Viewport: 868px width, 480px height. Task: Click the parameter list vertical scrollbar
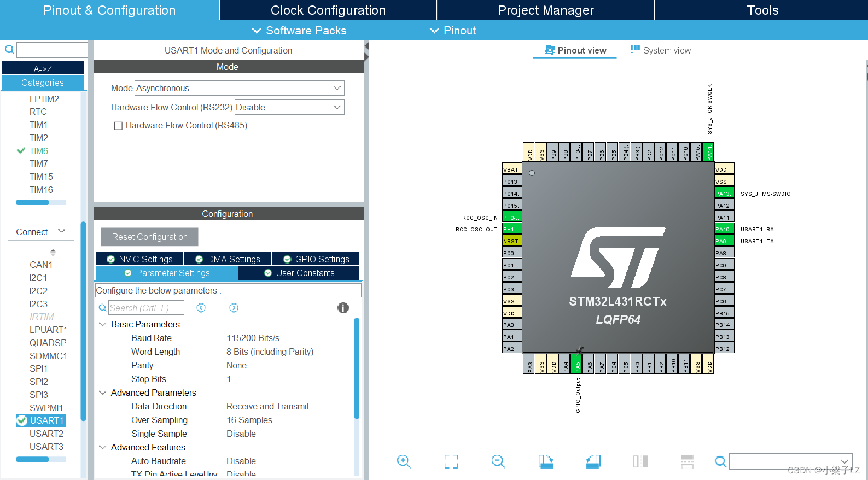[357, 368]
